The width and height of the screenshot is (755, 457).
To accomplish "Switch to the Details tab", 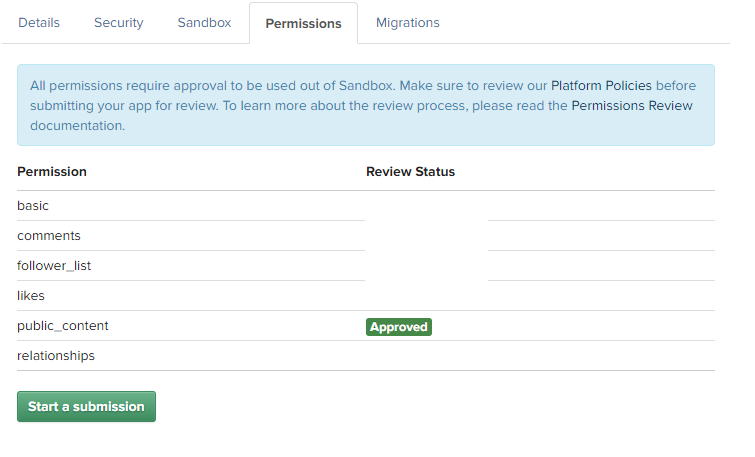I will tap(39, 23).
